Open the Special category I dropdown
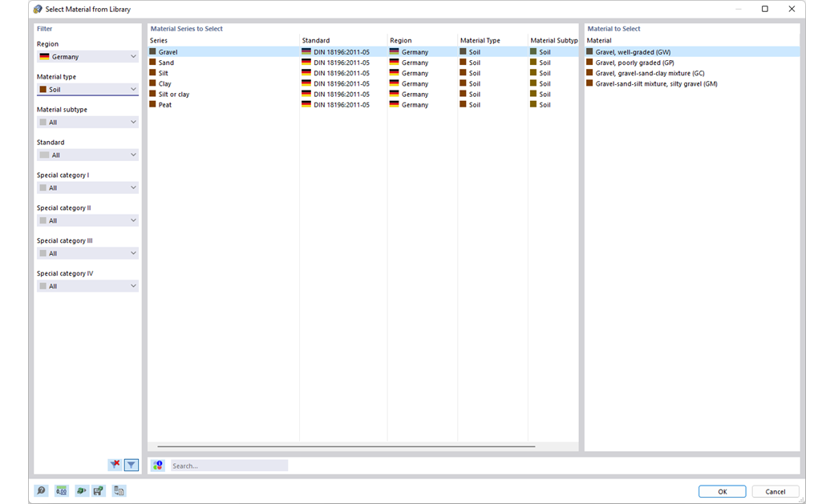This screenshot has height=504, width=834. (x=87, y=187)
